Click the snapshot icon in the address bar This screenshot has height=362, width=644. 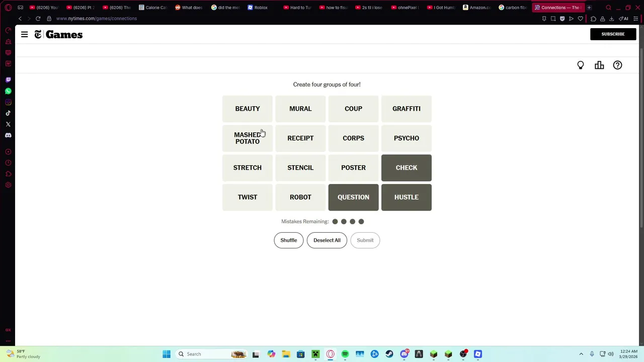click(553, 19)
